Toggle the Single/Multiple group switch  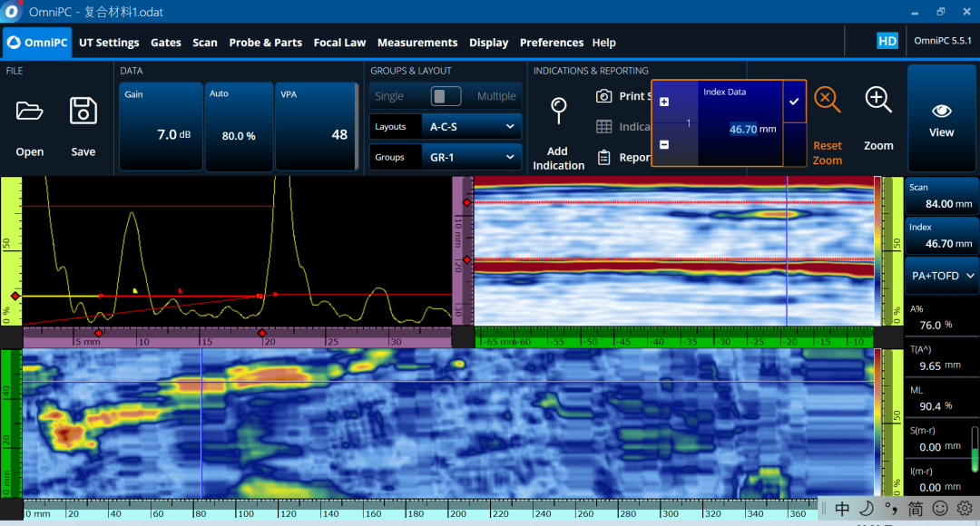tap(446, 96)
